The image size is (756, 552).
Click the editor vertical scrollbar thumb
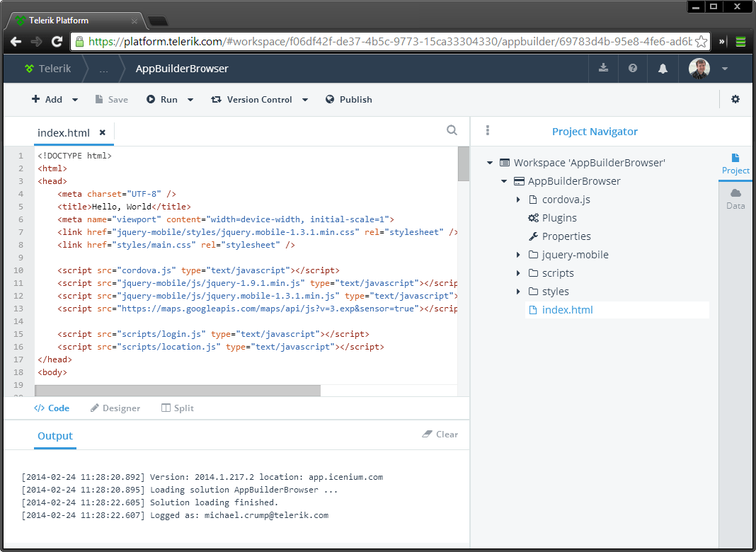pyautogui.click(x=464, y=164)
